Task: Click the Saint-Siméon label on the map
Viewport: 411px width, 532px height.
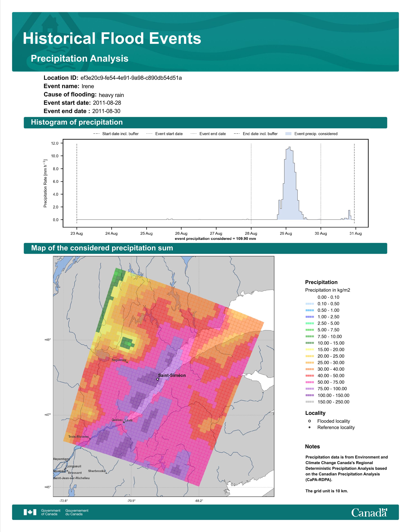Action: 172,375
